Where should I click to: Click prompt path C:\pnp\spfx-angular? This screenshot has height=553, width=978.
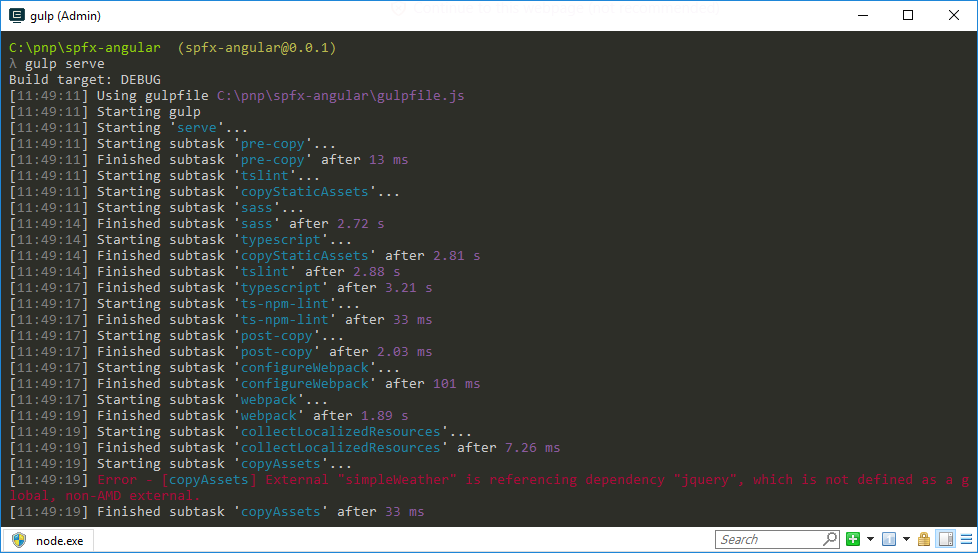pyautogui.click(x=85, y=47)
